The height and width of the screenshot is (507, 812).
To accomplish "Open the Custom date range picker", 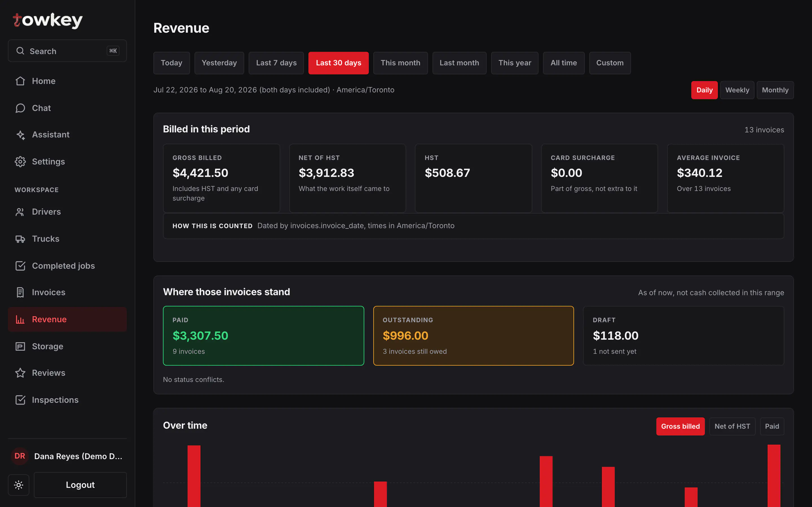I will coord(610,63).
